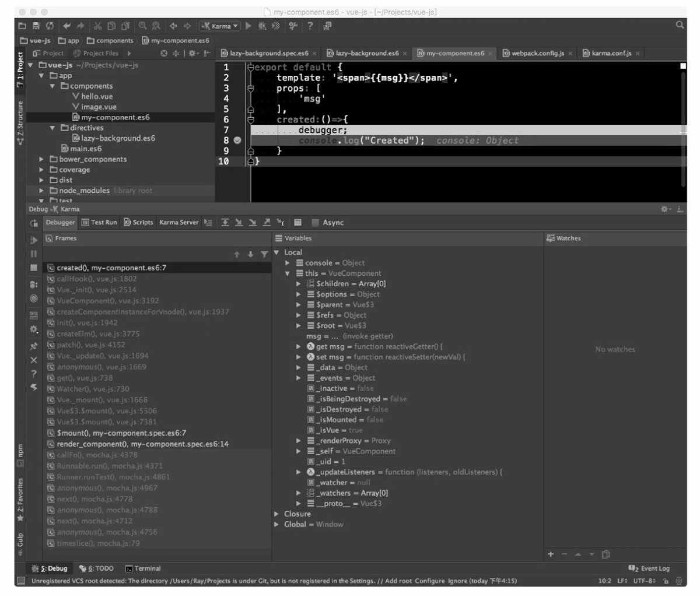Open the Terminal tool window button
The image size is (700, 597).
143,568
